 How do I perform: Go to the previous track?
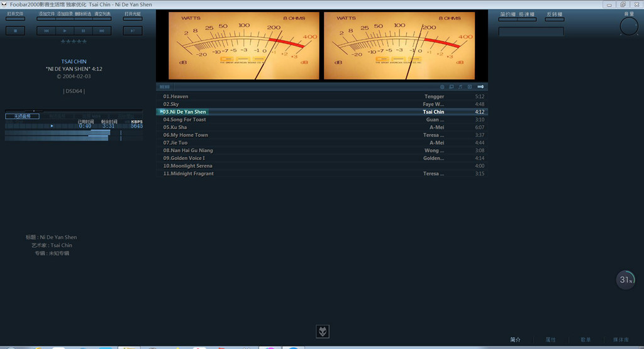(47, 31)
